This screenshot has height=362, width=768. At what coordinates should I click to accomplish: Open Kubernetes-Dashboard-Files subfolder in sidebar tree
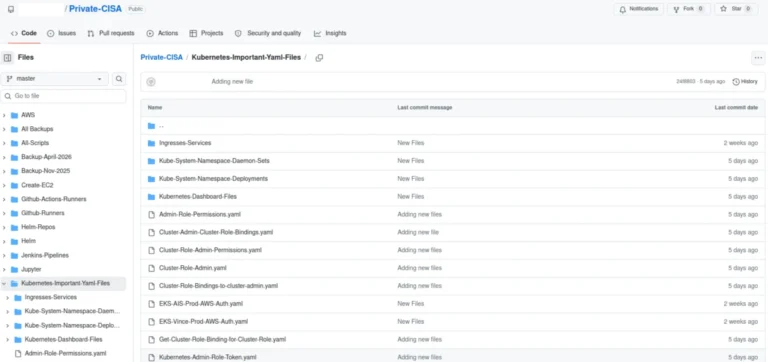click(x=63, y=339)
